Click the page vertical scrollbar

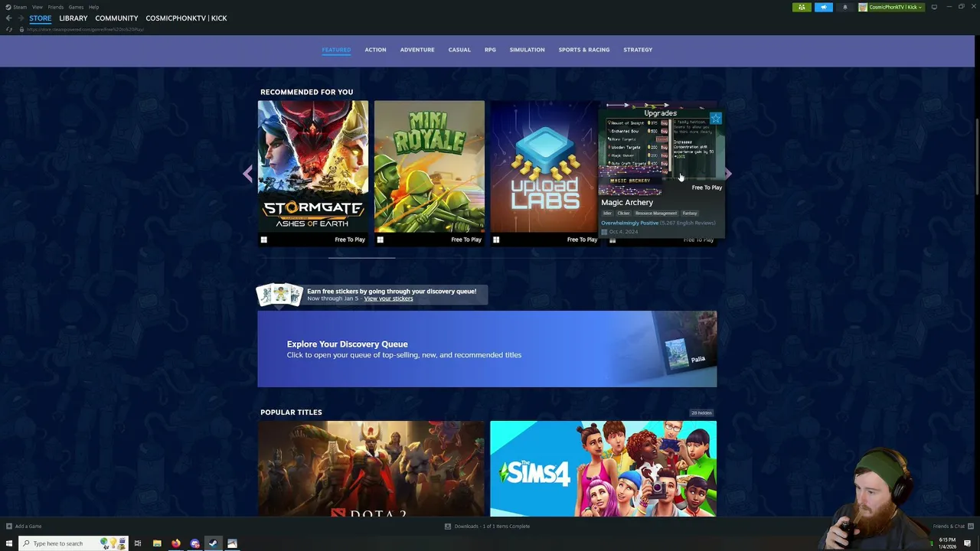pos(977,157)
